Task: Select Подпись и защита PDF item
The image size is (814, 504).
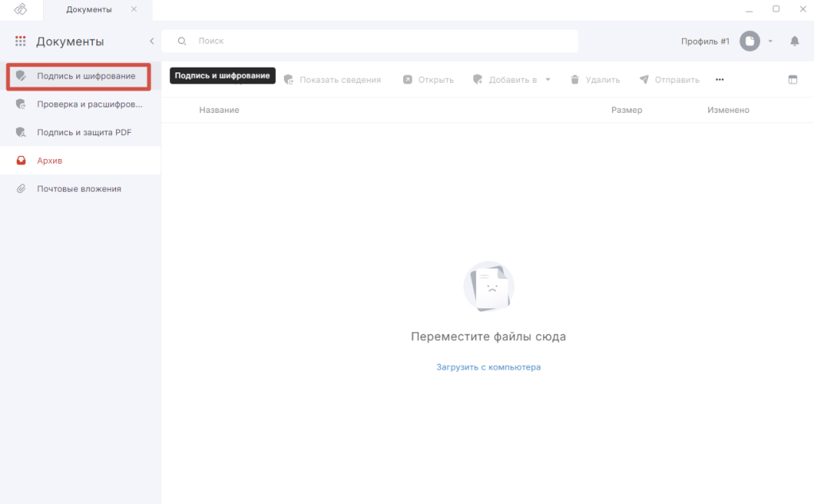Action: (x=80, y=132)
